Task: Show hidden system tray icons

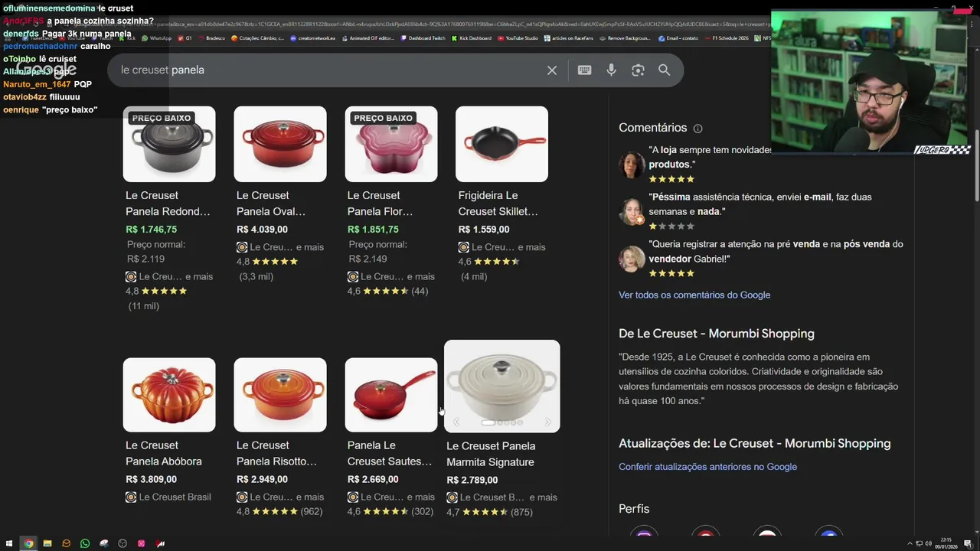Action: tap(910, 543)
